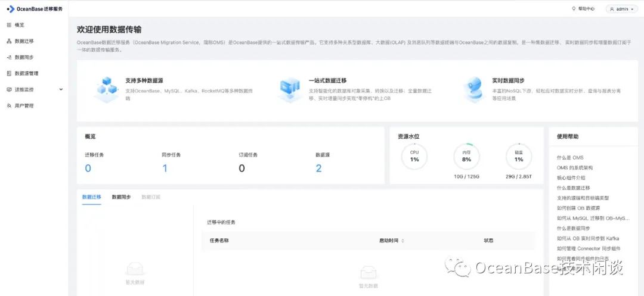
Task: Click the 资源水位 panel title
Action: (x=408, y=136)
